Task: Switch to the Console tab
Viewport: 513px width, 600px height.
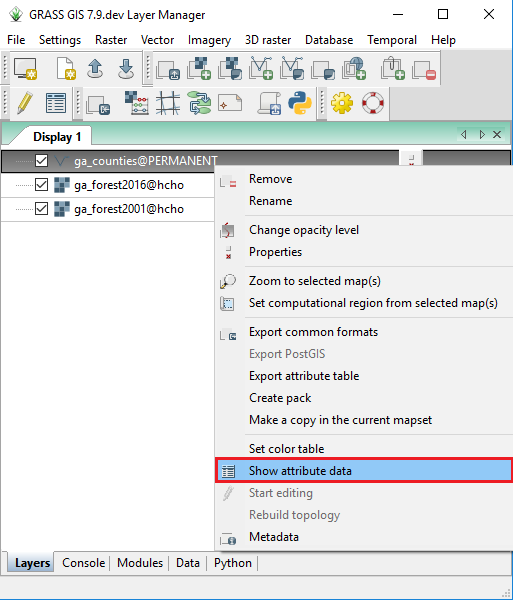Action: coord(83,563)
